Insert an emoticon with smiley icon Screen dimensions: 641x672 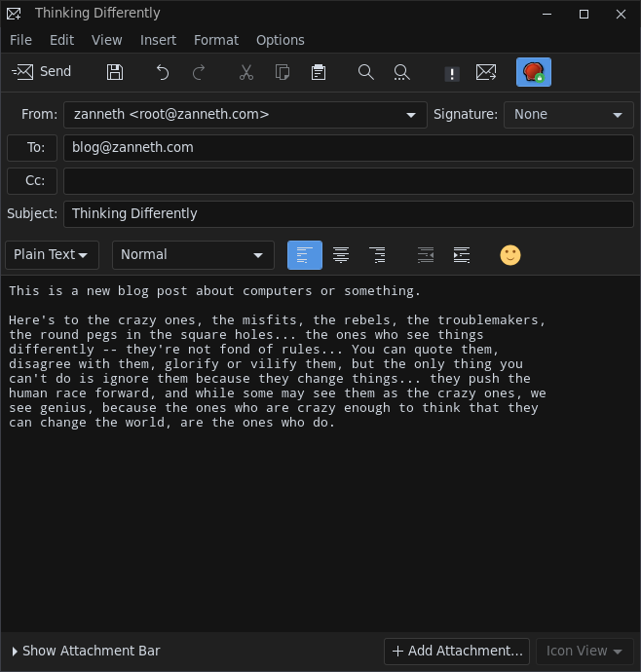click(510, 255)
